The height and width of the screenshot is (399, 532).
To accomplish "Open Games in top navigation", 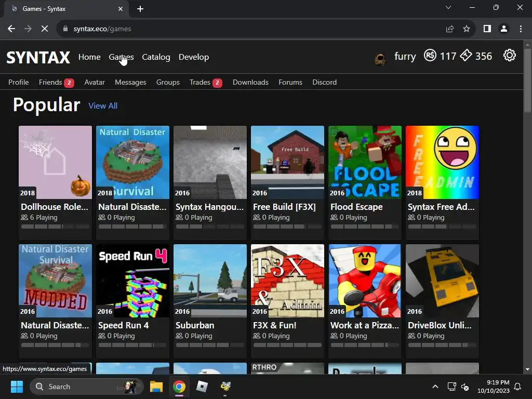I will 121,57.
